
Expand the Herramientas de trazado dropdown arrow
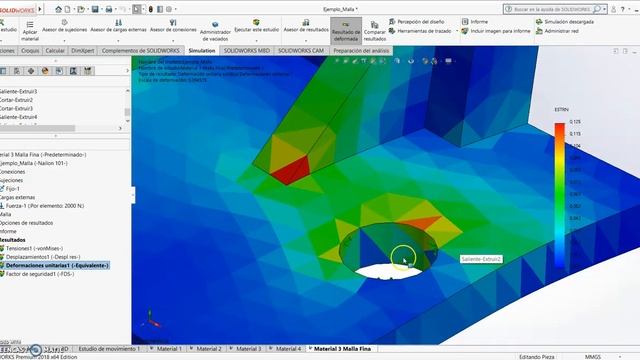pos(457,31)
